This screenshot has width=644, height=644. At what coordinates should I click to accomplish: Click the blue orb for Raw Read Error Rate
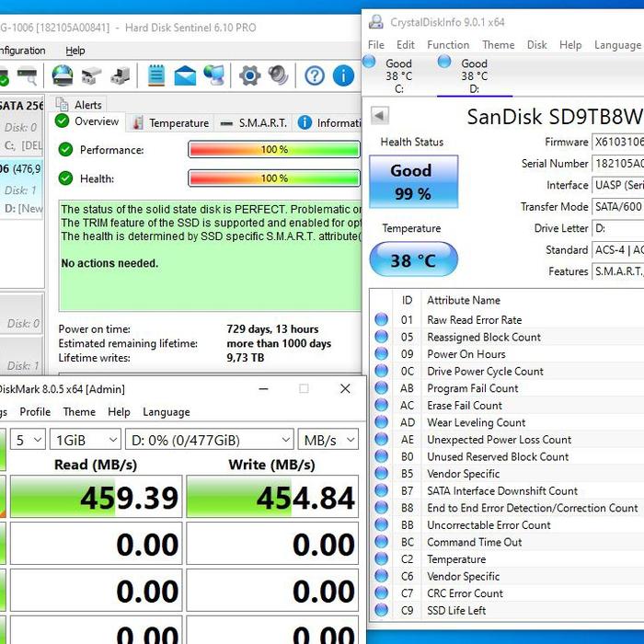pyautogui.click(x=382, y=319)
